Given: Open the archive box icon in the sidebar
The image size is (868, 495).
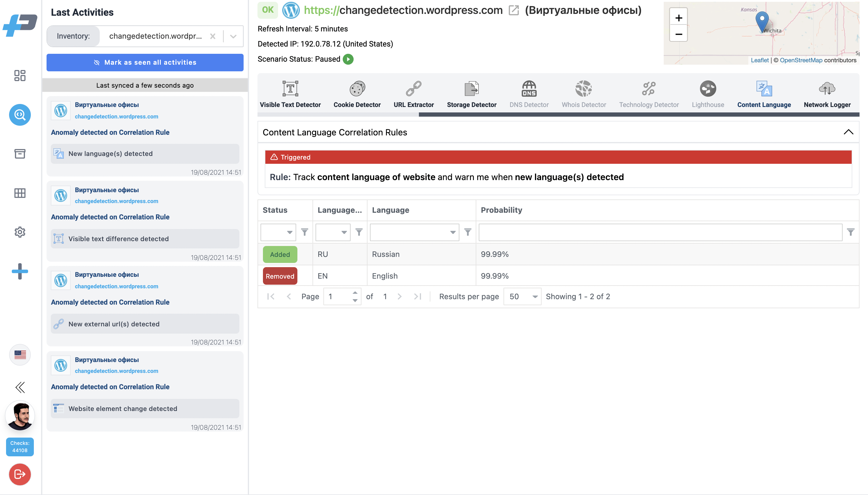Looking at the screenshot, I should (20, 154).
